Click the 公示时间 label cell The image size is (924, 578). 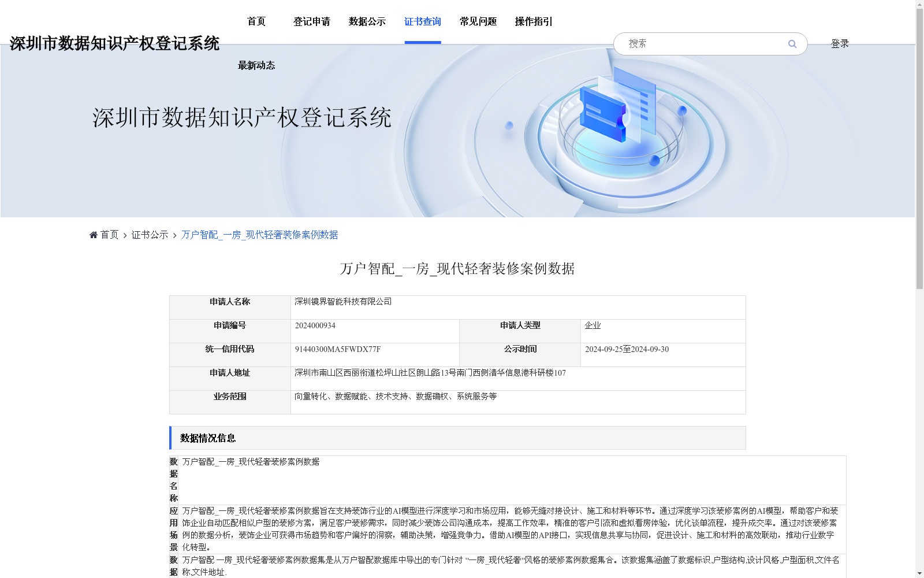(520, 355)
